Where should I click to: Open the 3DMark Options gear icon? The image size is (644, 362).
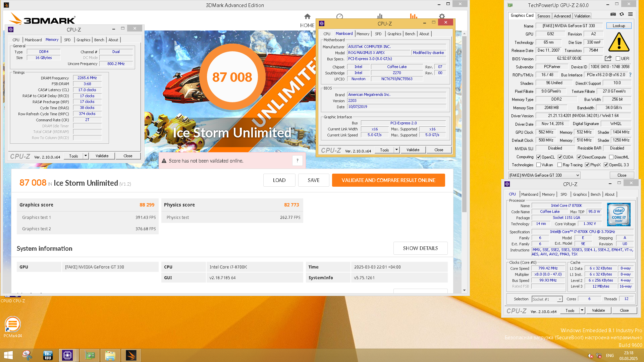tap(442, 16)
